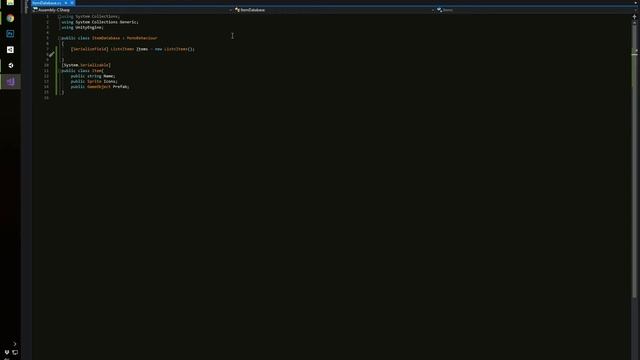This screenshot has width=640, height=360.
Task: Collapse the Item class outline
Action: pyautogui.click(x=59, y=71)
